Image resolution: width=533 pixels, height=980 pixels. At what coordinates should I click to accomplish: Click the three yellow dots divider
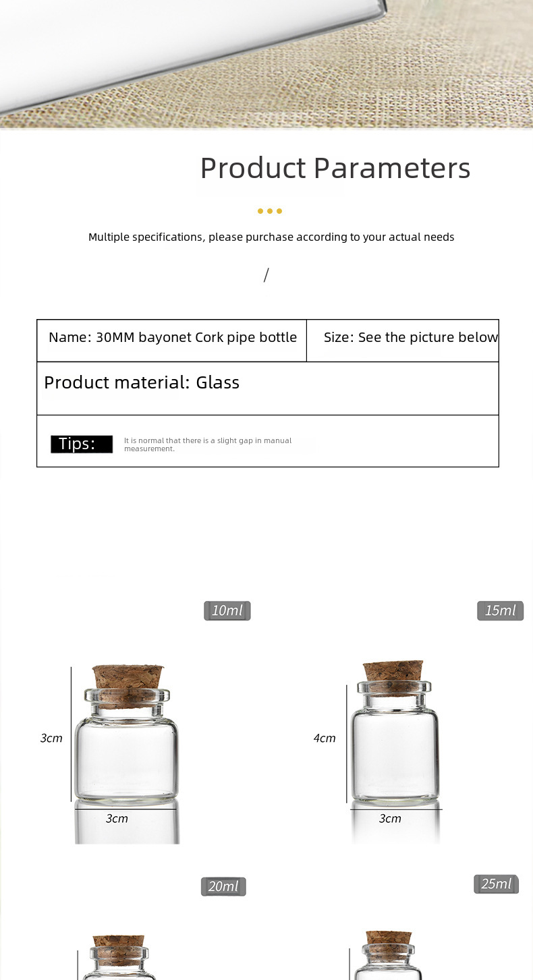(x=269, y=211)
